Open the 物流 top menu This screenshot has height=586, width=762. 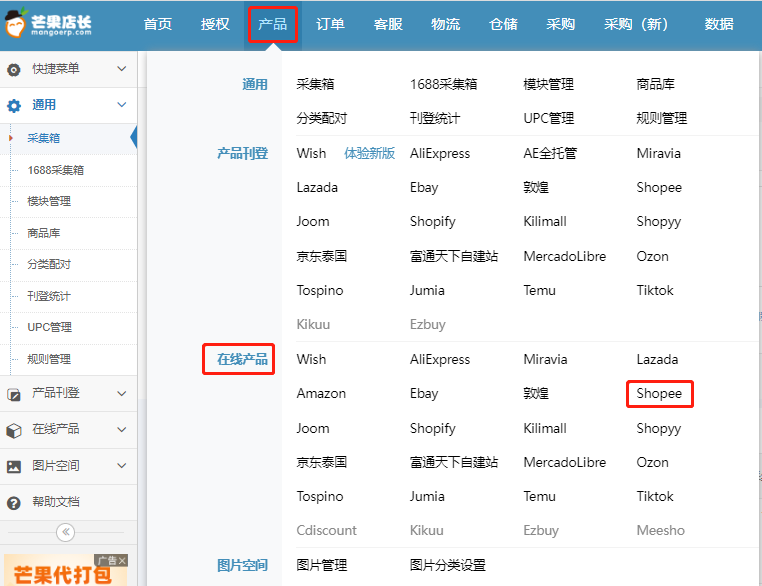click(446, 24)
